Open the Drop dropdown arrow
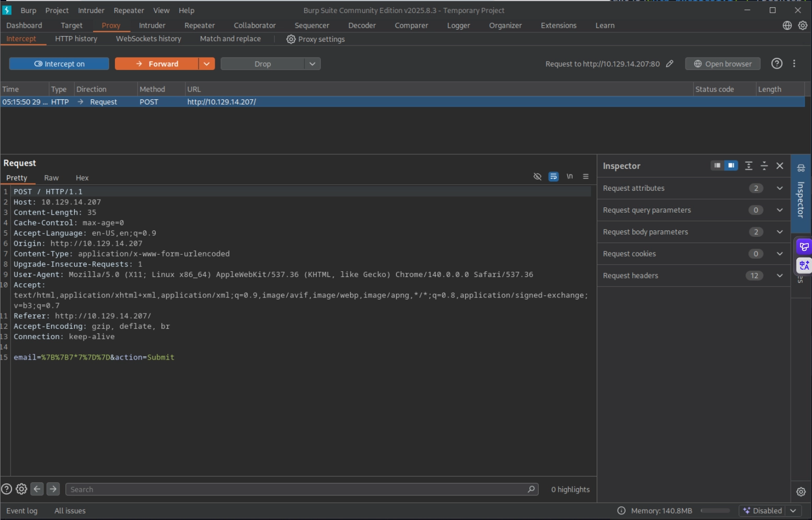The image size is (812, 520). 312,64
